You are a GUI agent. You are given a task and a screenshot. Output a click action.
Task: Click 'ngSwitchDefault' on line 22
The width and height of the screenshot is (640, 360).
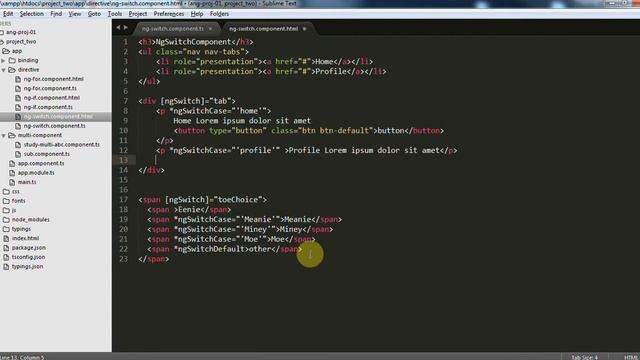tap(211, 249)
